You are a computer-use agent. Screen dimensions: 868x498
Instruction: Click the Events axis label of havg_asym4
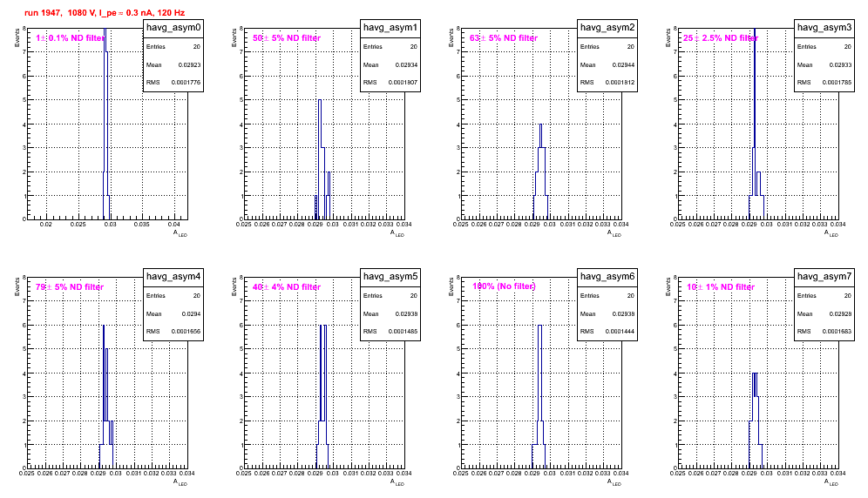tap(17, 286)
